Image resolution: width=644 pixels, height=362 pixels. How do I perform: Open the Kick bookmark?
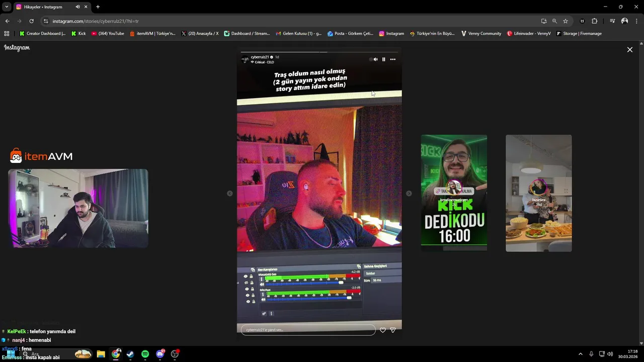click(x=78, y=34)
